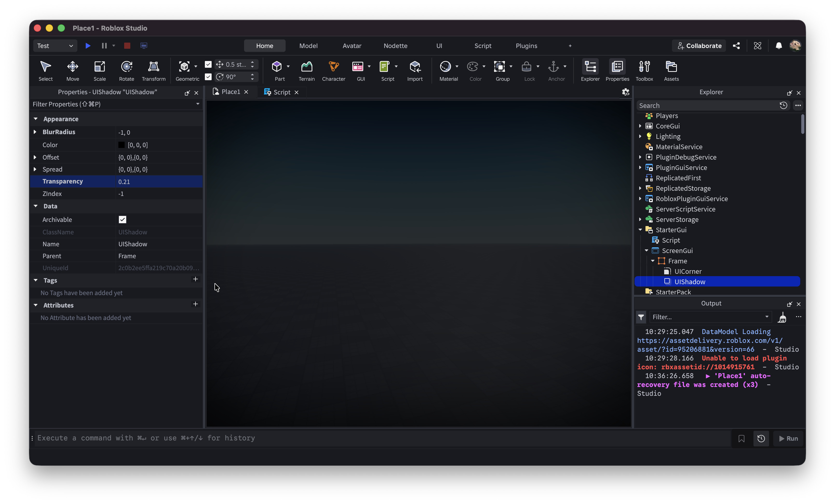The width and height of the screenshot is (835, 504).
Task: Open notifications bell
Action: [778, 46]
